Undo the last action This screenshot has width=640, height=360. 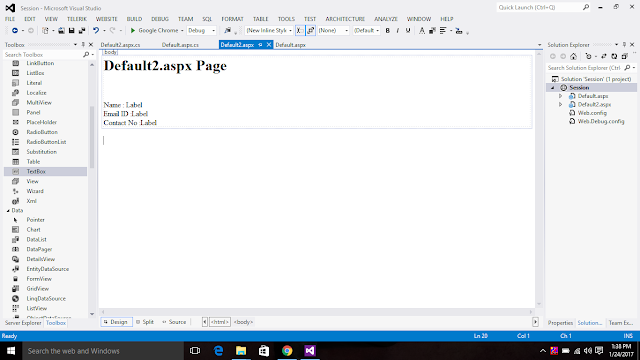click(96, 31)
